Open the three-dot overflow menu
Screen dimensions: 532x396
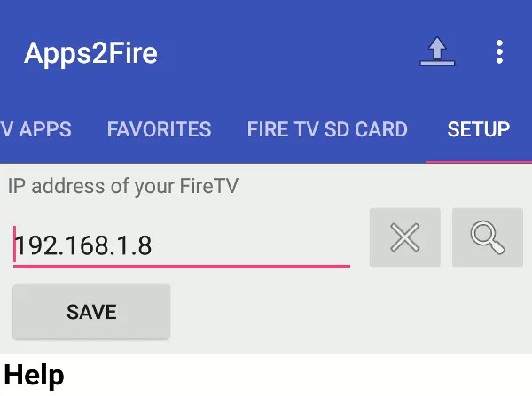[499, 52]
